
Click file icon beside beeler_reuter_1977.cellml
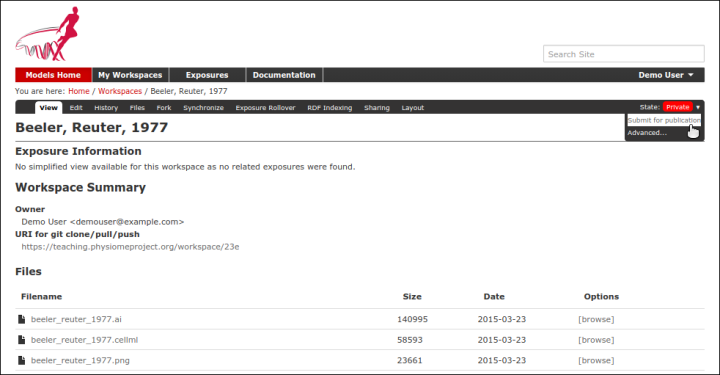pyautogui.click(x=21, y=340)
